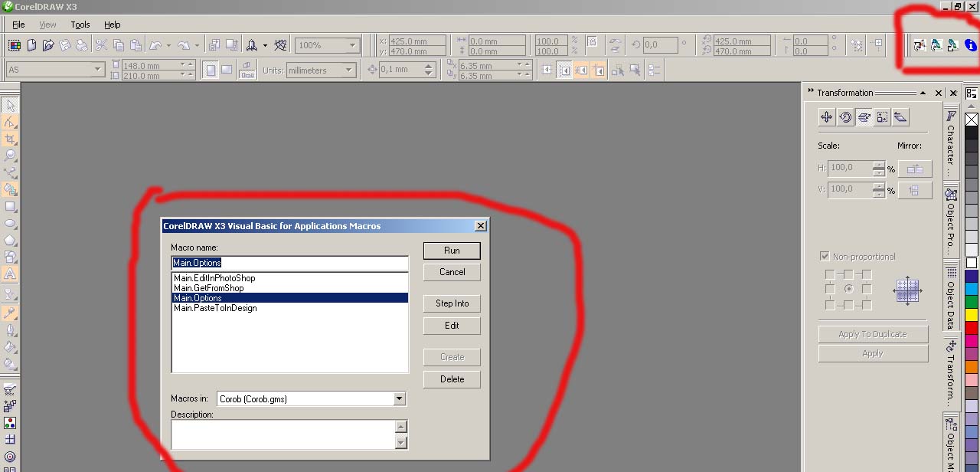Click the Cut scissors icon

[101, 45]
